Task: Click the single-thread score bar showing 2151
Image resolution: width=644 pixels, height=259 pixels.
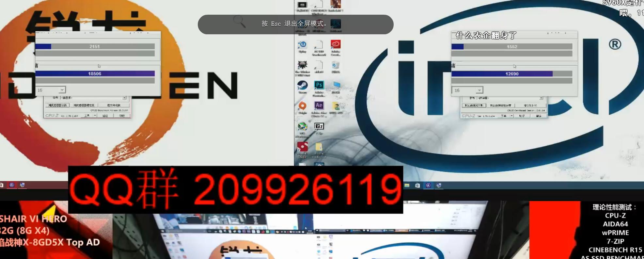Action: (x=95, y=46)
